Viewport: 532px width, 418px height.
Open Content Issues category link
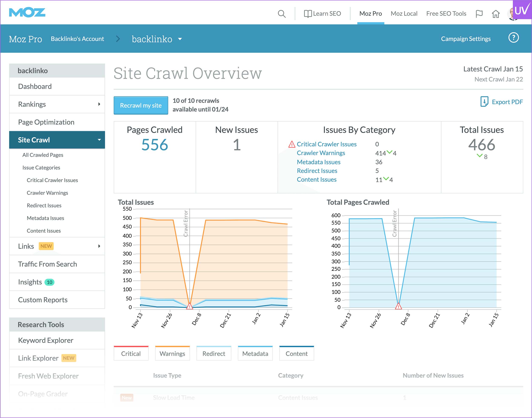[x=317, y=180]
